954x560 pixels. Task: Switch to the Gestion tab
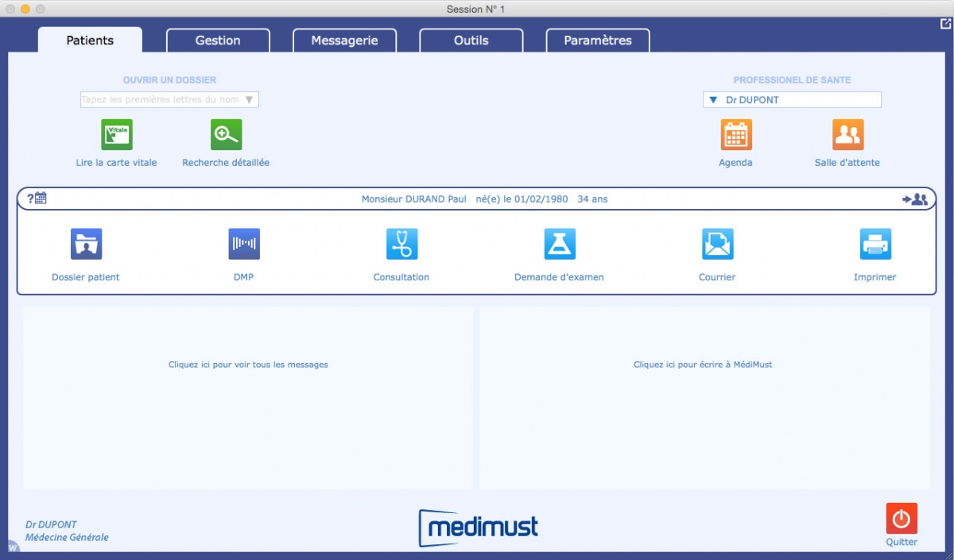pos(218,41)
